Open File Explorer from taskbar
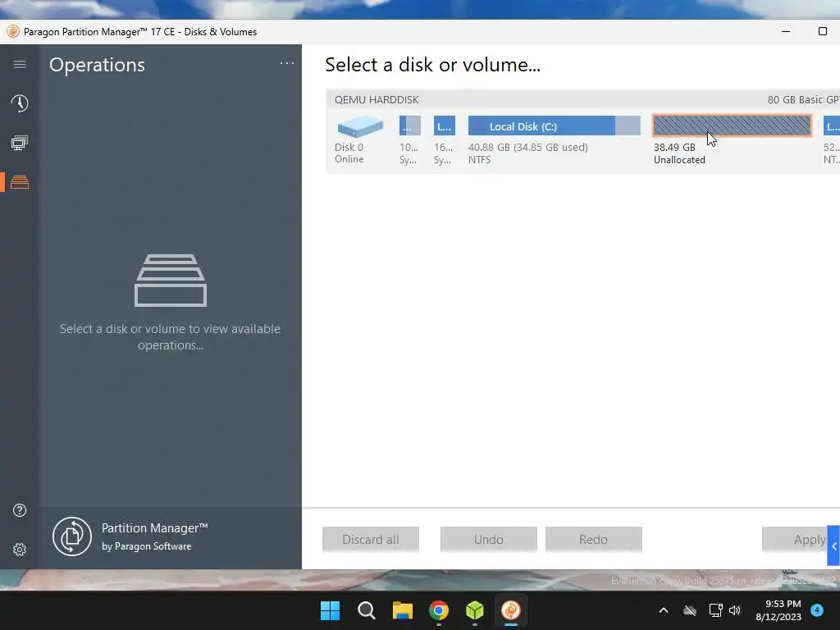Image resolution: width=840 pixels, height=630 pixels. (x=402, y=610)
